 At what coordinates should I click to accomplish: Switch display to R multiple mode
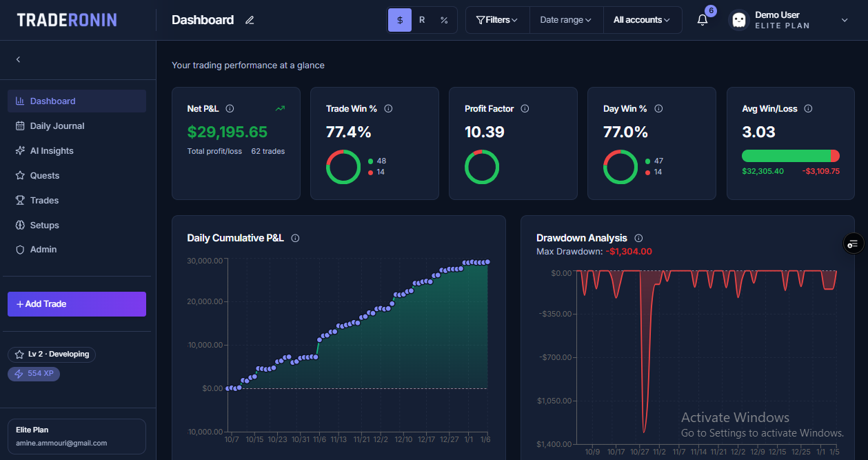(422, 20)
